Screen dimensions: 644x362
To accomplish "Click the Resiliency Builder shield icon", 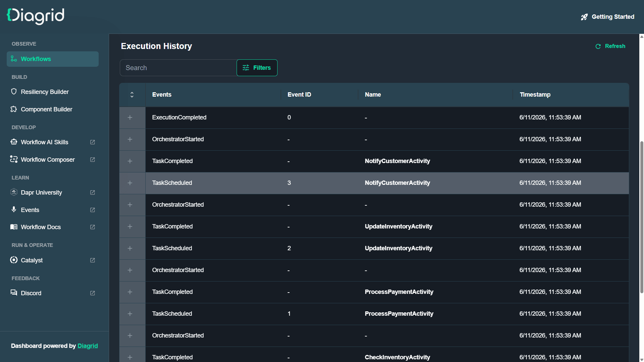I will point(14,92).
